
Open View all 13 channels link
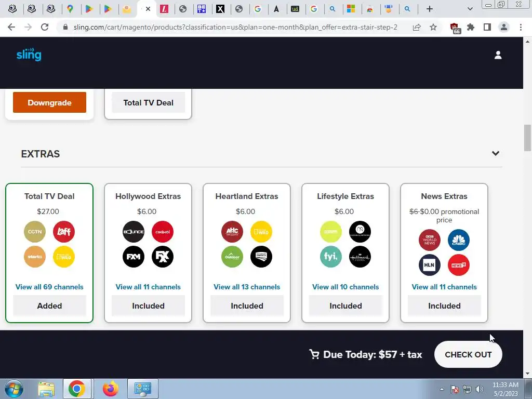pos(247,287)
